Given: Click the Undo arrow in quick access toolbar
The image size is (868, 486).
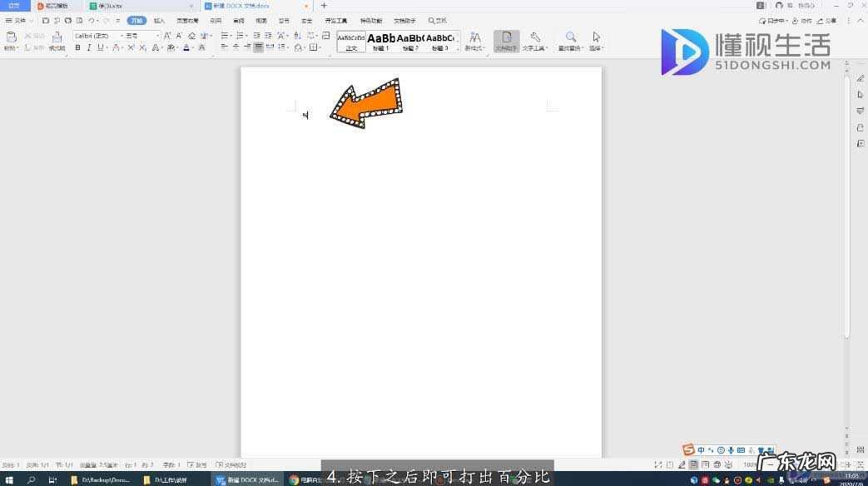Looking at the screenshot, I should [91, 20].
